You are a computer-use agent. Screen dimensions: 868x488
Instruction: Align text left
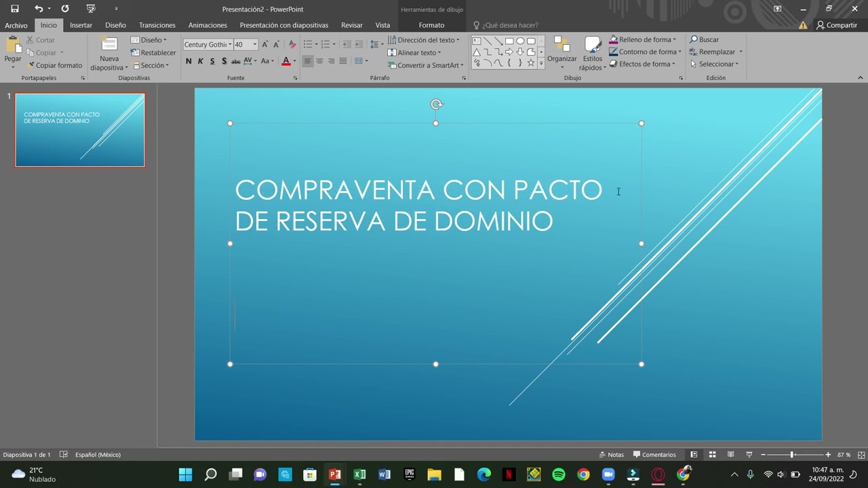pyautogui.click(x=308, y=61)
